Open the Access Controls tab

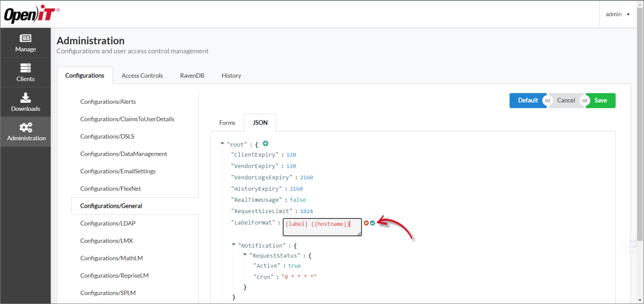click(142, 75)
